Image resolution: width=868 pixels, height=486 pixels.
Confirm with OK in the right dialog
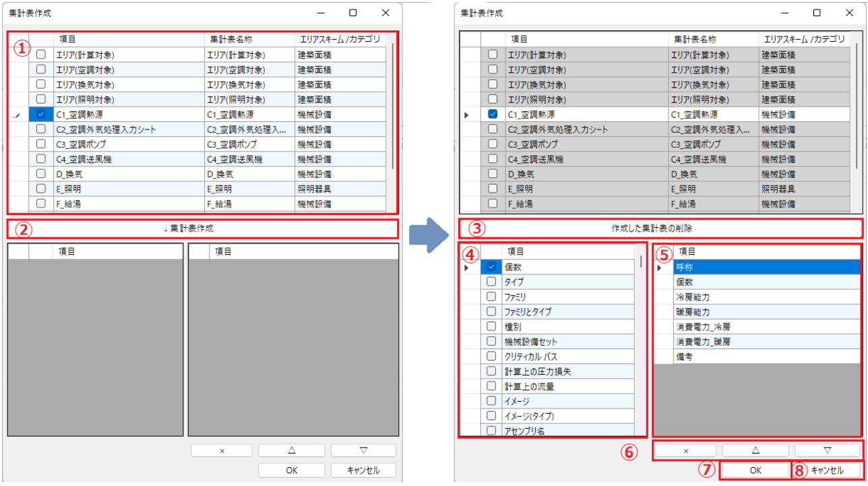click(x=755, y=470)
